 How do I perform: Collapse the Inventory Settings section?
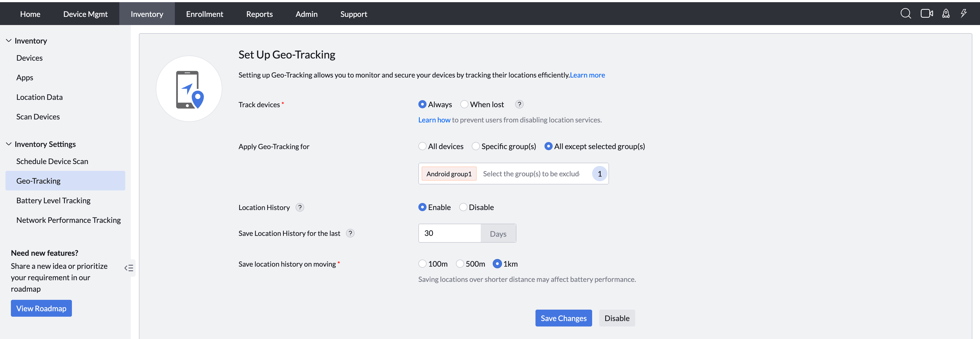click(9, 144)
